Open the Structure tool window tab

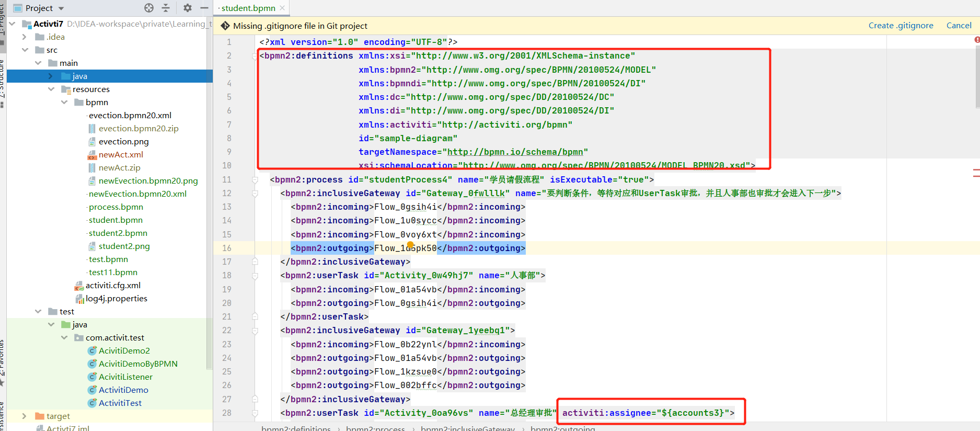click(x=2, y=84)
